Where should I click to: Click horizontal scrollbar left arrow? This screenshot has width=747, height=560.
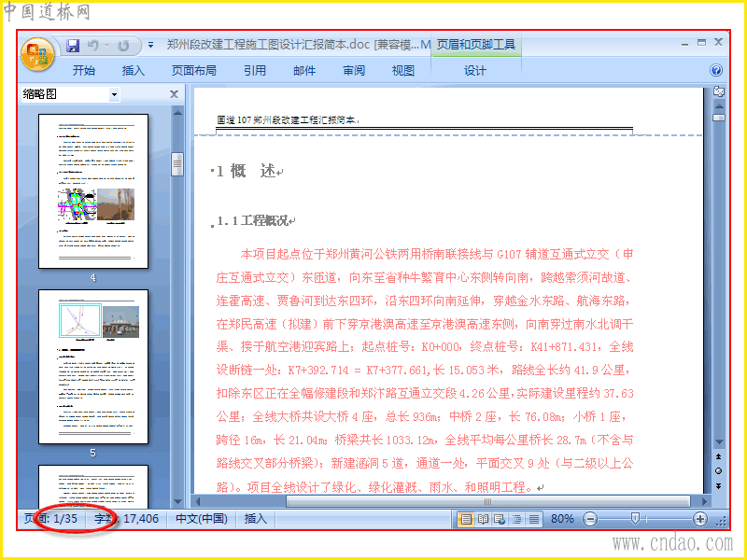tap(197, 501)
